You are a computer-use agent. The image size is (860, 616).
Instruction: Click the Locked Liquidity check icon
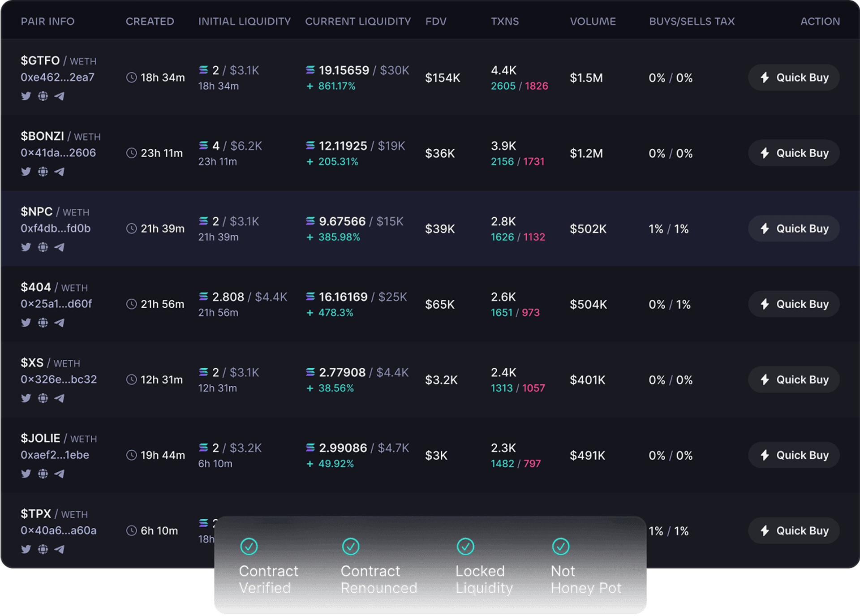click(465, 547)
